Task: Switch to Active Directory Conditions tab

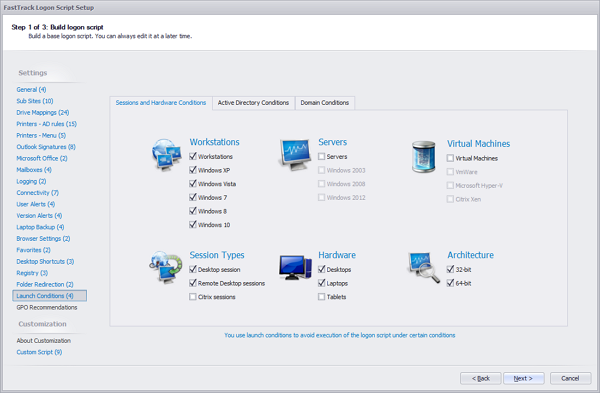Action: coord(253,103)
